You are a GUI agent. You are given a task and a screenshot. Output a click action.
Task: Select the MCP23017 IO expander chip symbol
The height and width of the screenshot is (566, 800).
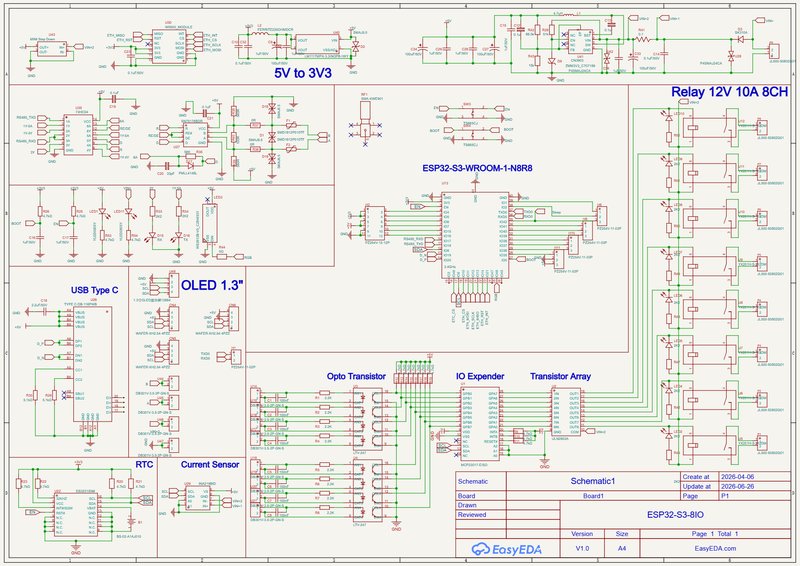coord(480,425)
